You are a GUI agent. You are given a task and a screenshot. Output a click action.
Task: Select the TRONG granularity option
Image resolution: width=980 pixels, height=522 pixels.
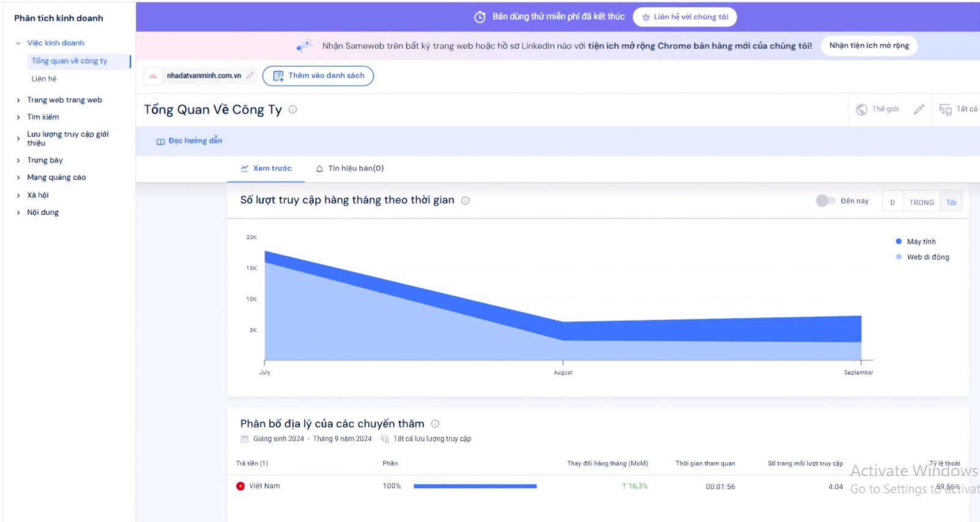tap(921, 202)
